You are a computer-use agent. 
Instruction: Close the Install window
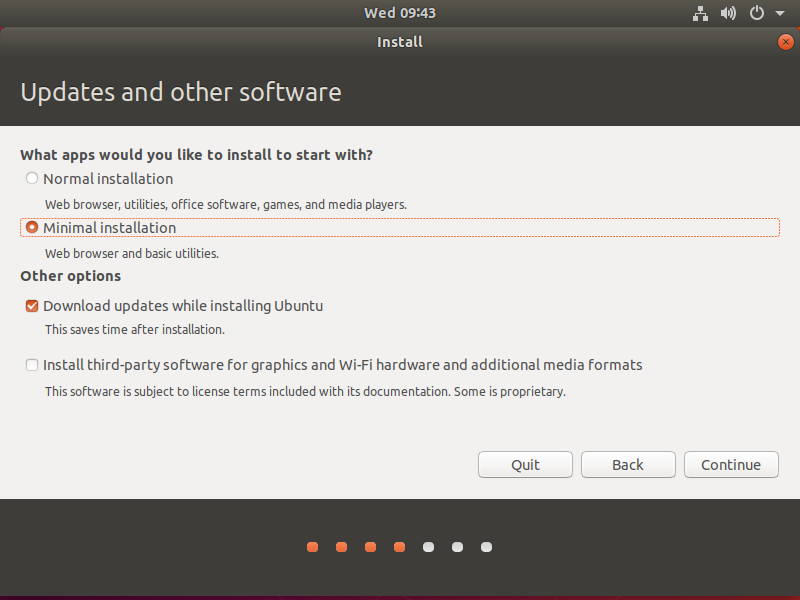coord(785,42)
